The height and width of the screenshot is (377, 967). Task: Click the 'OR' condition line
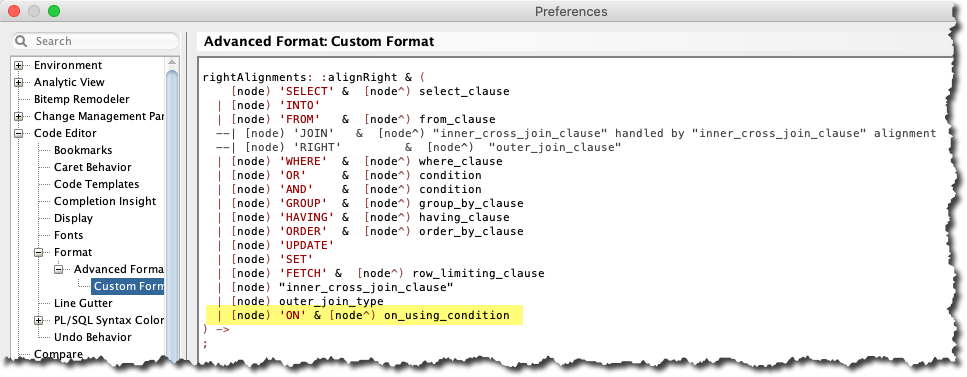(x=349, y=176)
